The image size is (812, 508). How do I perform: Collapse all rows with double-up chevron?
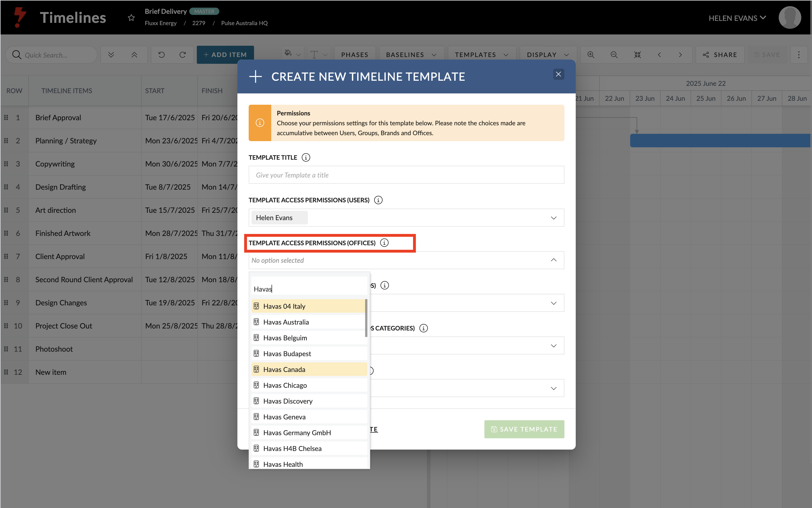(x=134, y=54)
